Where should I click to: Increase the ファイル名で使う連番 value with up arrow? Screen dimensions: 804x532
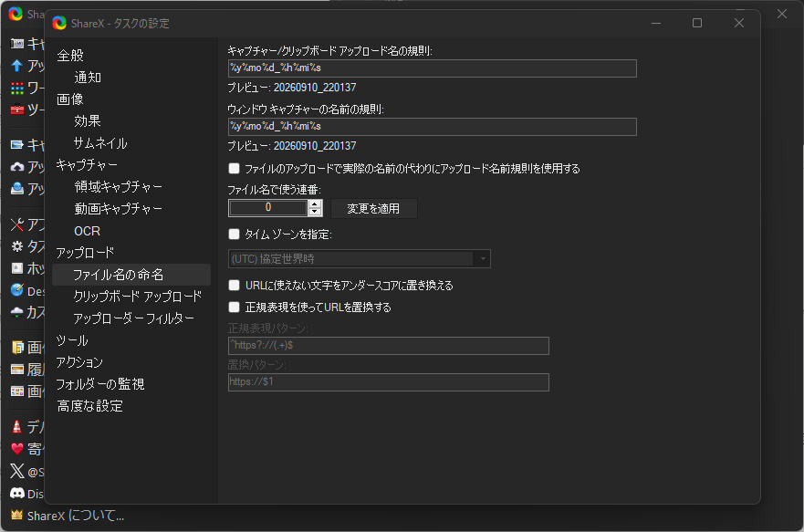click(x=316, y=204)
